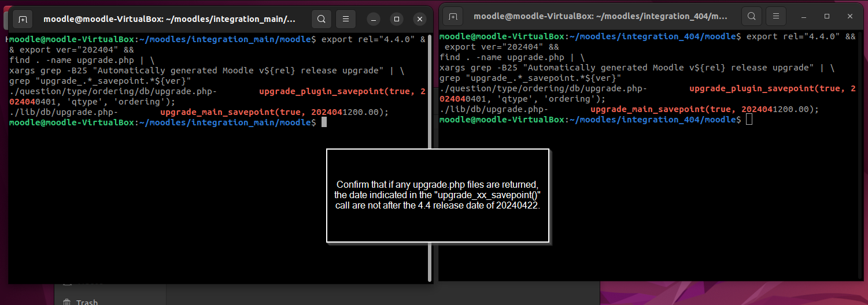Click the integration_main terminal scrollbar

(x=429, y=158)
